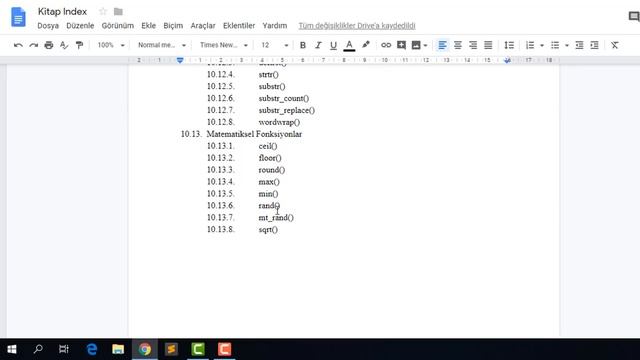The height and width of the screenshot is (360, 640).
Task: Open the green Camtasia taskbar icon
Action: pos(198,349)
